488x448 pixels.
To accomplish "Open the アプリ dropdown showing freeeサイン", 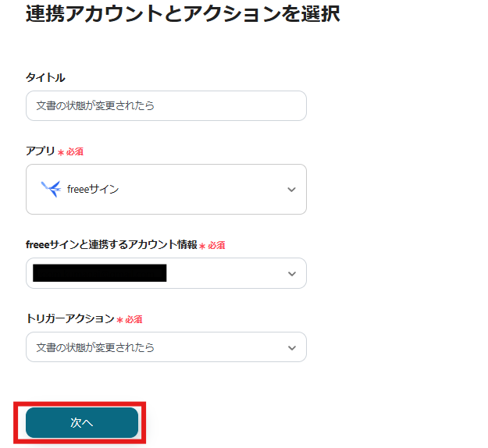I will 166,189.
